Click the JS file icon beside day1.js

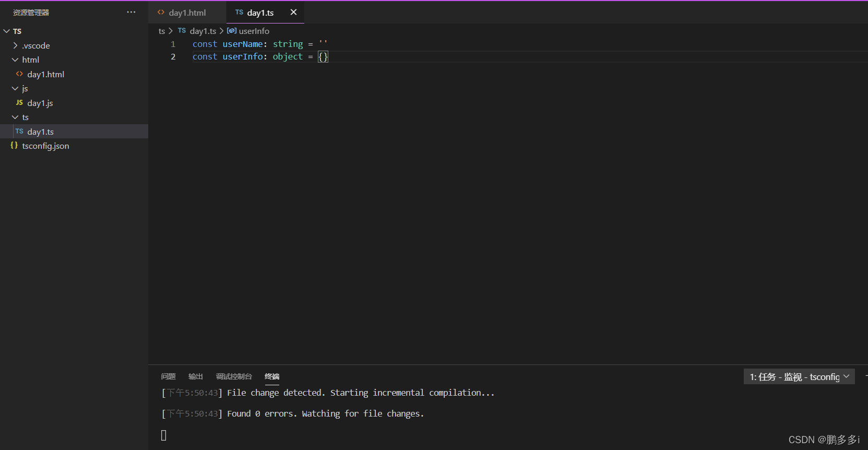click(x=19, y=103)
